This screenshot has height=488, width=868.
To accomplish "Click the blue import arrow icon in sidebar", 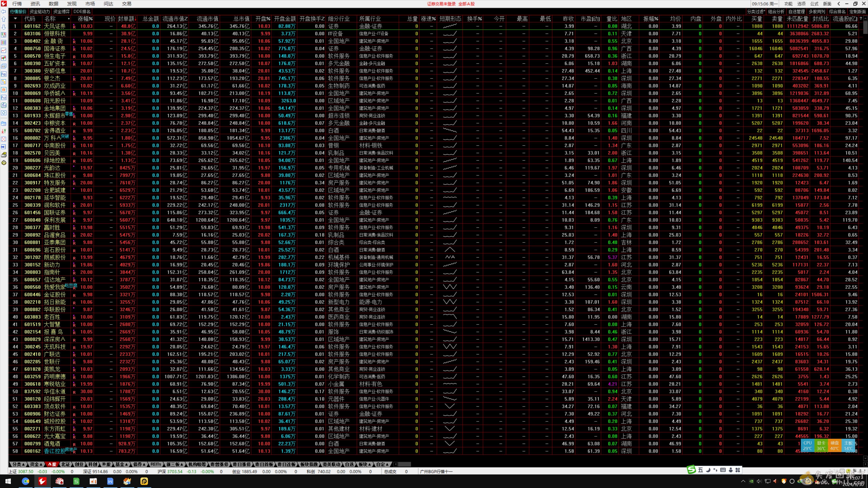I will click(4, 147).
